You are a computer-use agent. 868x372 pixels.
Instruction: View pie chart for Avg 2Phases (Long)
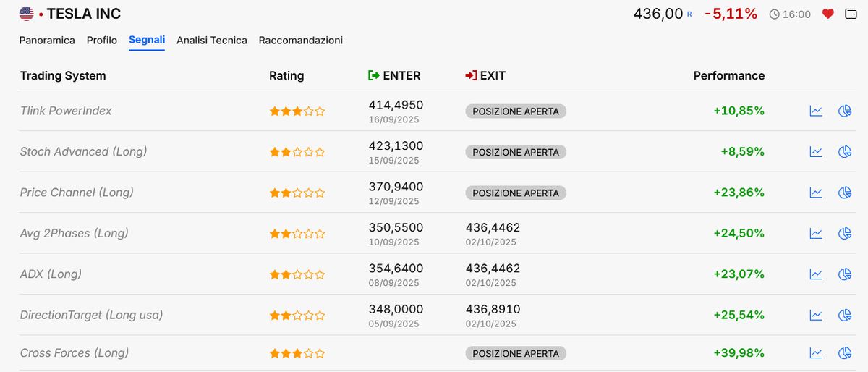pyautogui.click(x=844, y=234)
